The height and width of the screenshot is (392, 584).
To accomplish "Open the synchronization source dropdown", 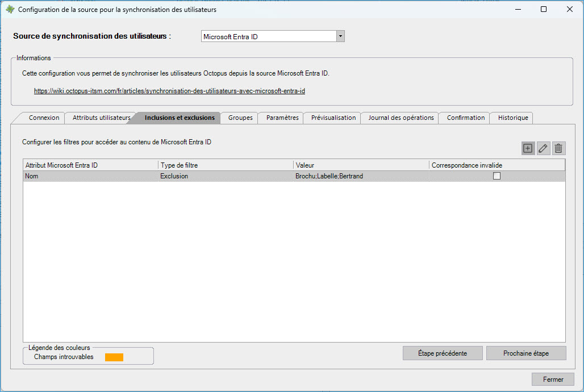I will (x=340, y=36).
